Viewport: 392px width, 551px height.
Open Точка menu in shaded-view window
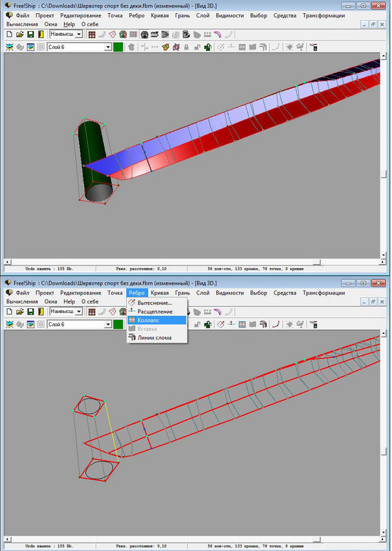click(115, 15)
